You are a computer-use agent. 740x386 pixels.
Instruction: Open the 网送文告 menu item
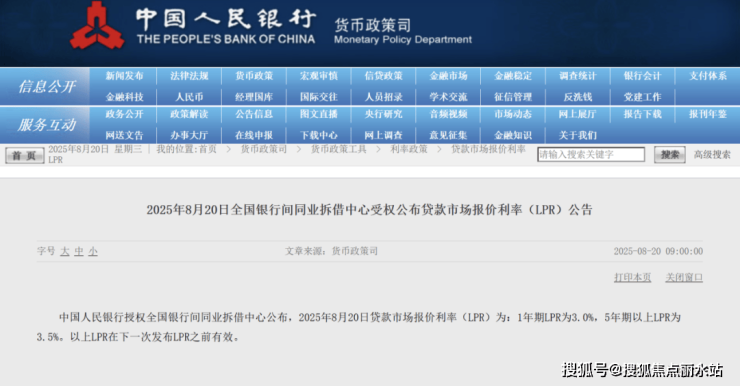124,135
